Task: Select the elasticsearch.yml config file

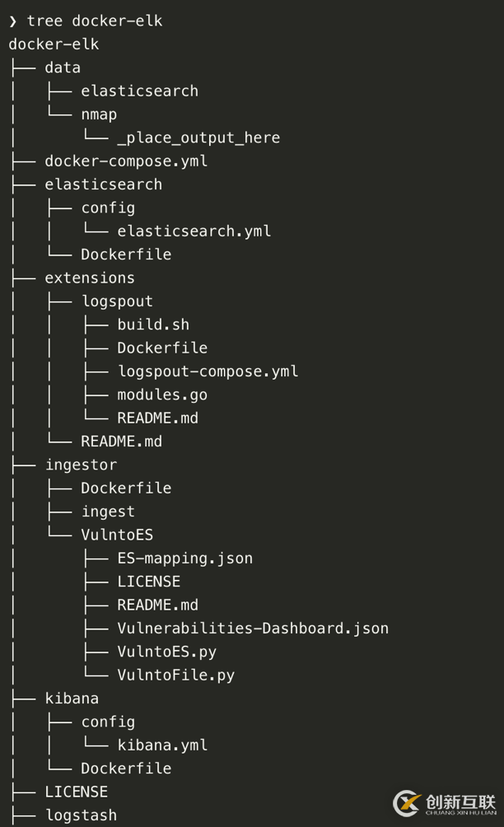Action: coord(194,231)
